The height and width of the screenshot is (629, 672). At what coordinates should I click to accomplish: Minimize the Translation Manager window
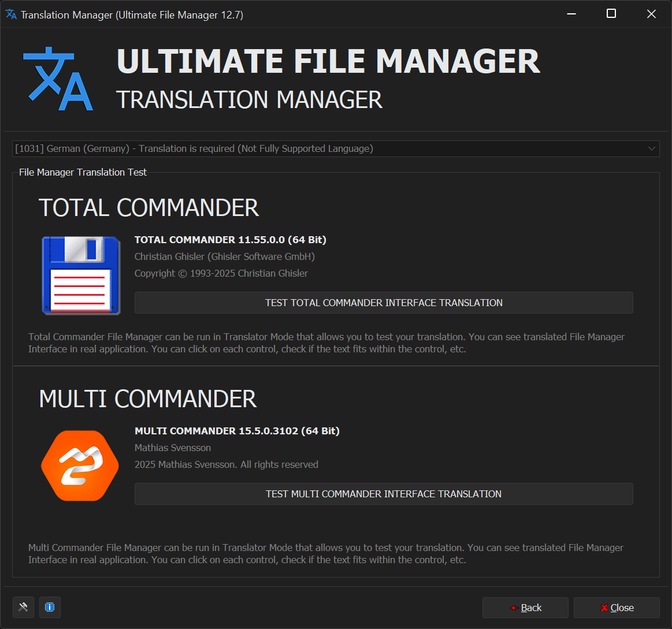(571, 14)
